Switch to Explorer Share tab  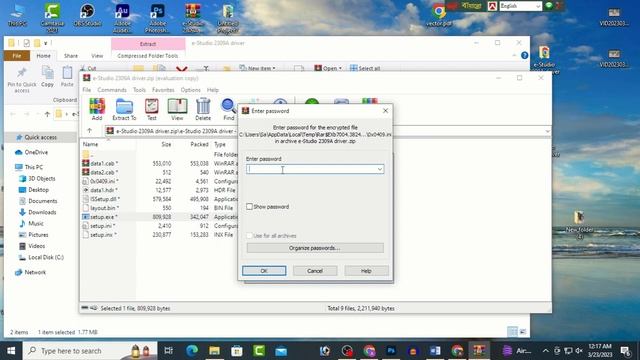pos(71,56)
